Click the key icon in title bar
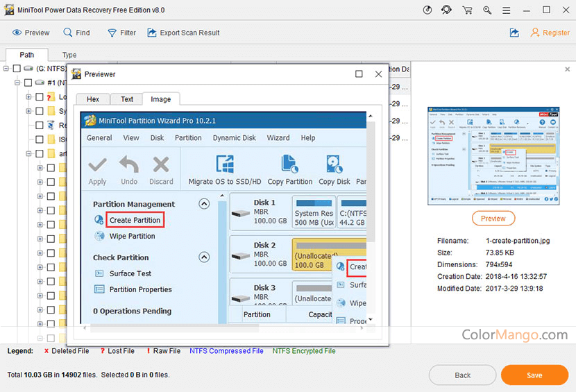Screen dimensions: 576x392 coord(487,10)
